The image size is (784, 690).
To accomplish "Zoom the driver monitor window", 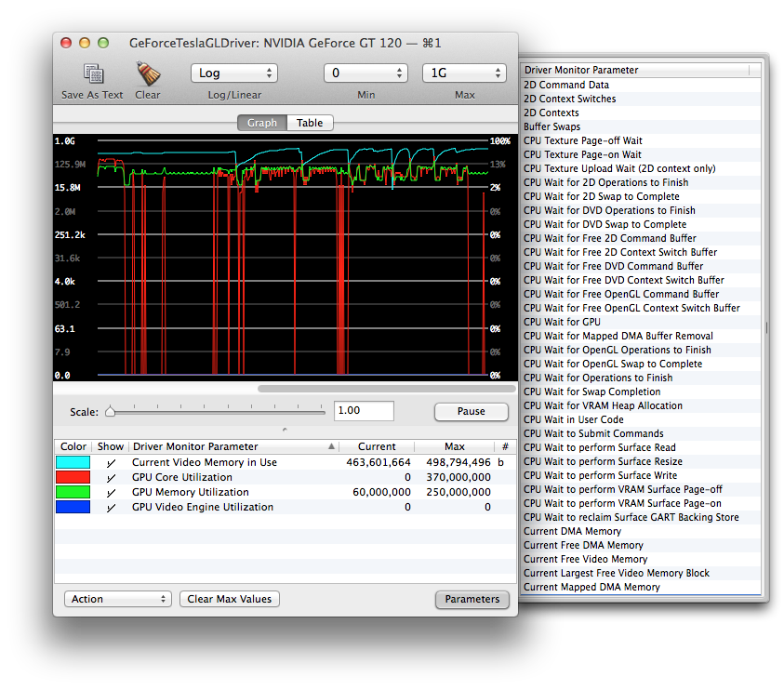I will 103,43.
